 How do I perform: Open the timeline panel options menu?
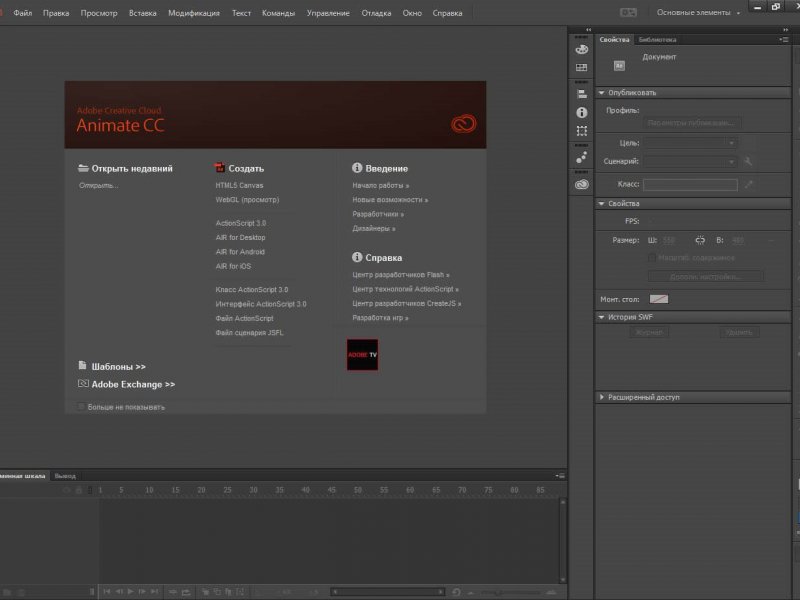[560, 476]
